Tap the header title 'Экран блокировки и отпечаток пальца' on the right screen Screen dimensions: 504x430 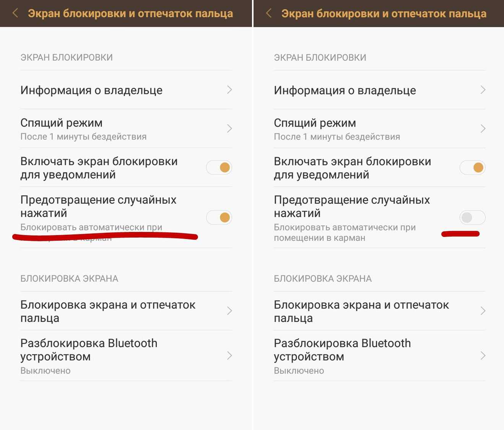tap(384, 13)
